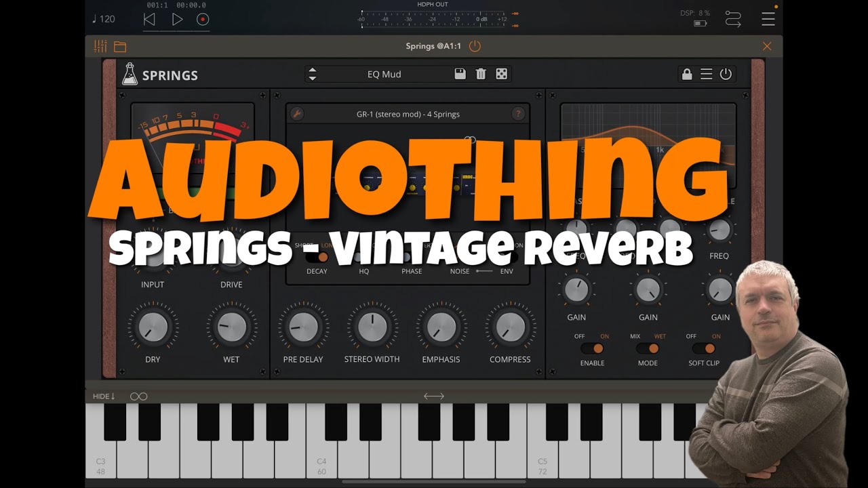Select the GR-1 (stereo mod) spring model
This screenshot has width=868, height=488.
[408, 114]
